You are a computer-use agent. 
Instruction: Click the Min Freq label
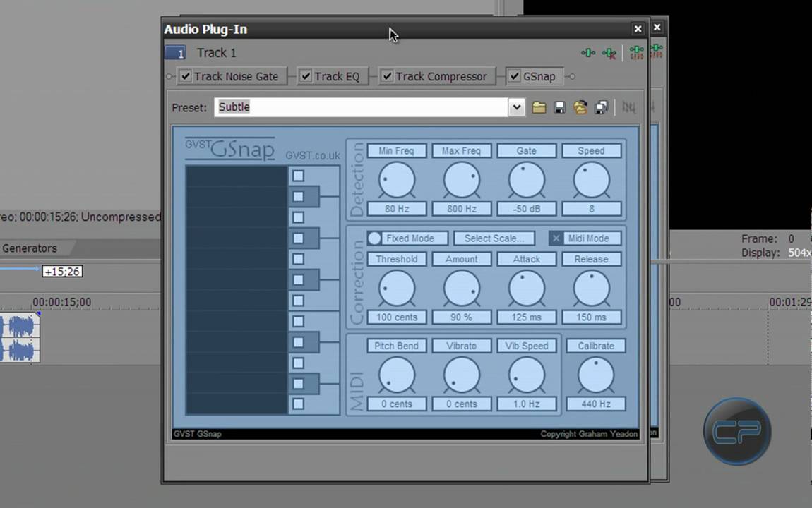397,151
